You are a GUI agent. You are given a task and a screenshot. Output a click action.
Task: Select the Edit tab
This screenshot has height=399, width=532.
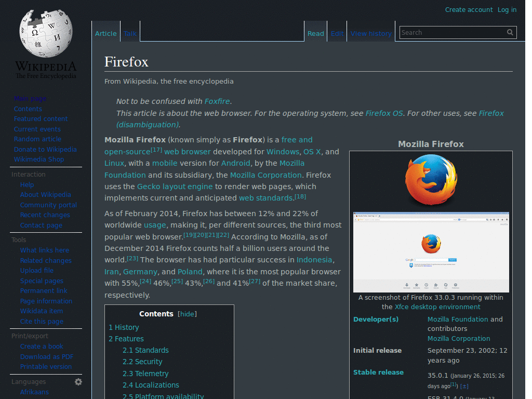click(337, 33)
